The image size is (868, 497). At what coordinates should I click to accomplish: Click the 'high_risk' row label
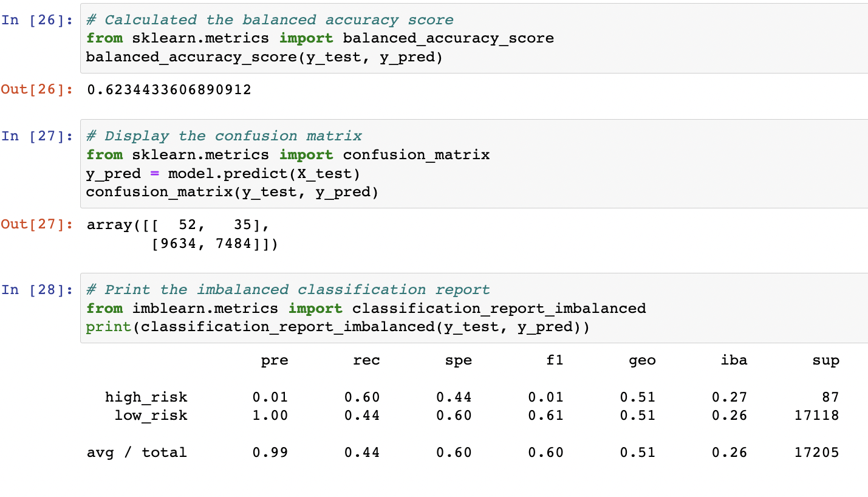coord(146,397)
